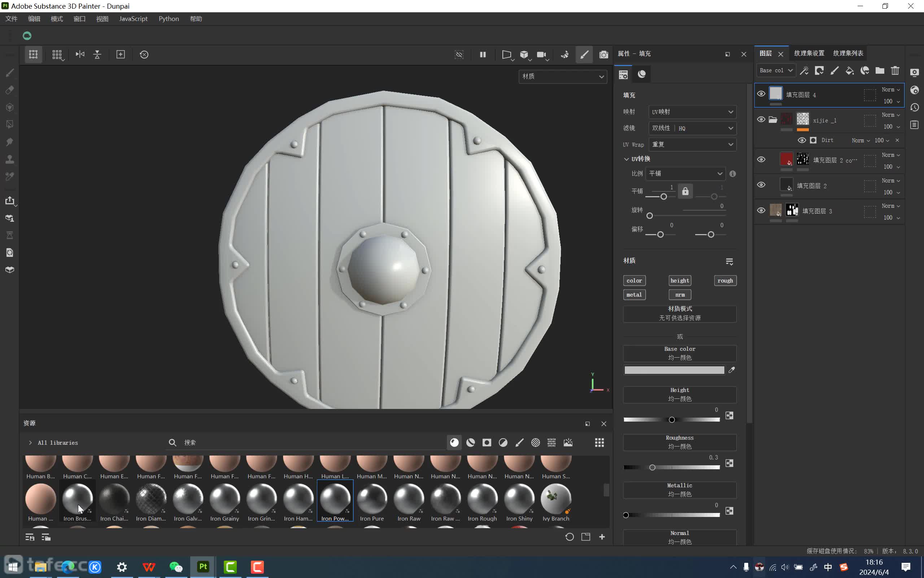
Task: Add a folder group in Layers panel
Action: [880, 70]
